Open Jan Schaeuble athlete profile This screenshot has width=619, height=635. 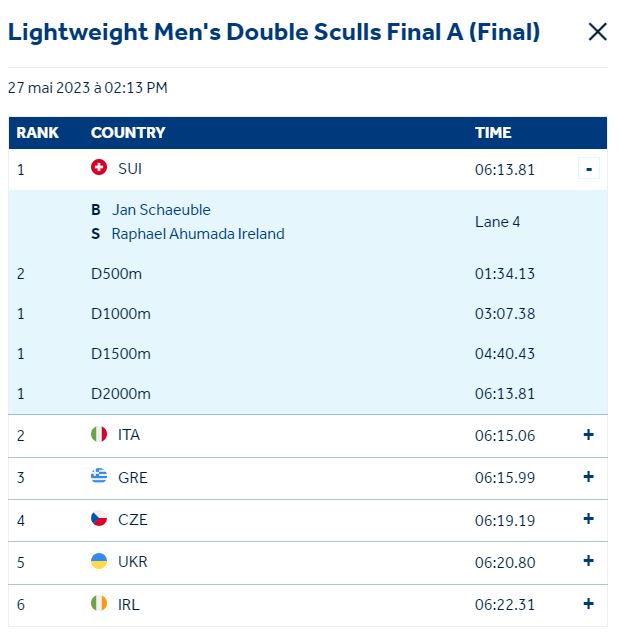161,210
